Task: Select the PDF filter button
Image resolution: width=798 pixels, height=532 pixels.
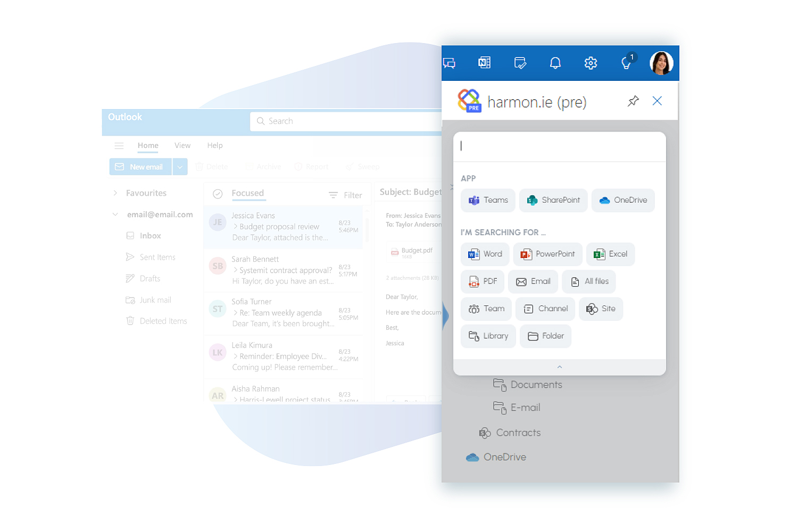Action: coord(483,281)
